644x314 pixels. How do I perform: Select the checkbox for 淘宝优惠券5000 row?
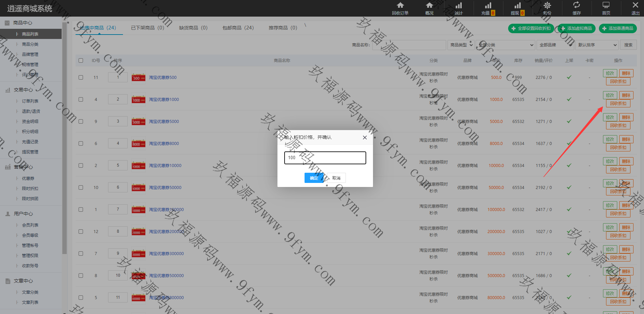tap(81, 121)
